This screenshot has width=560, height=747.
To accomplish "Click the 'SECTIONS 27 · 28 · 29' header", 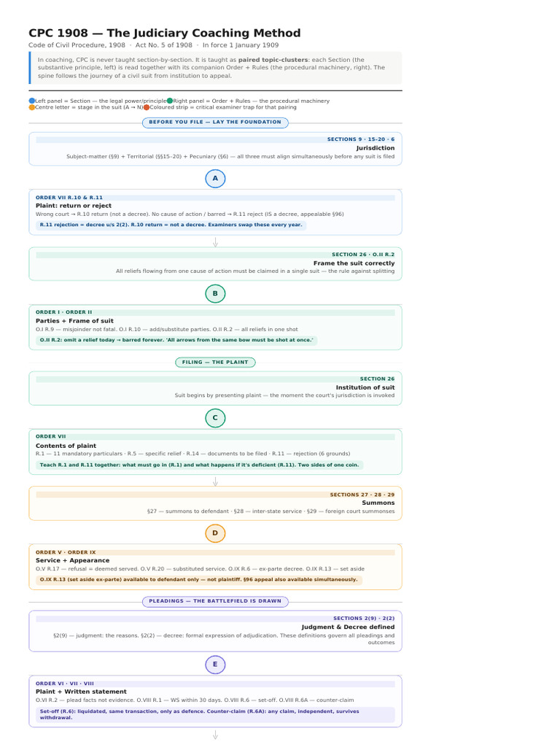I will point(362,495).
